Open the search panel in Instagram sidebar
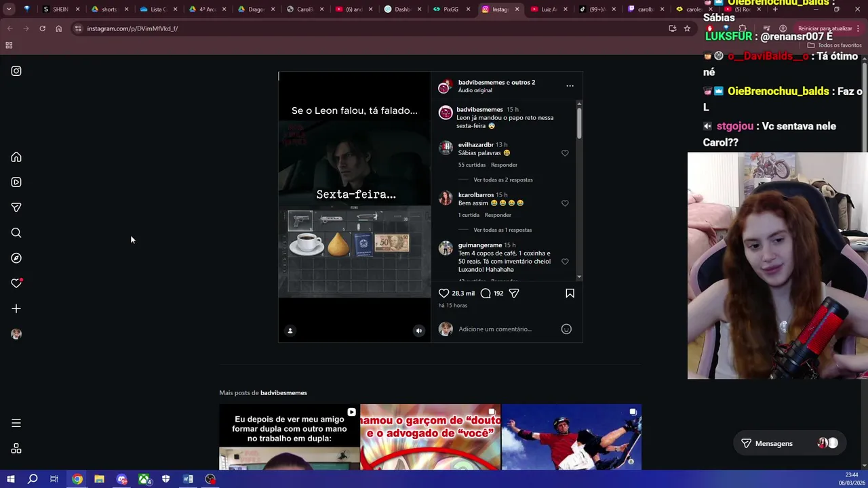Image resolution: width=868 pixels, height=488 pixels. [16, 233]
